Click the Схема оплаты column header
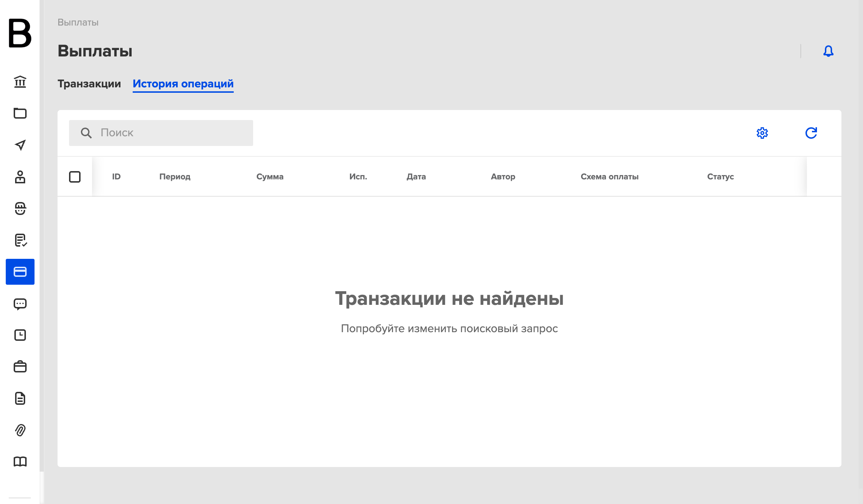The width and height of the screenshot is (863, 504). pyautogui.click(x=609, y=177)
